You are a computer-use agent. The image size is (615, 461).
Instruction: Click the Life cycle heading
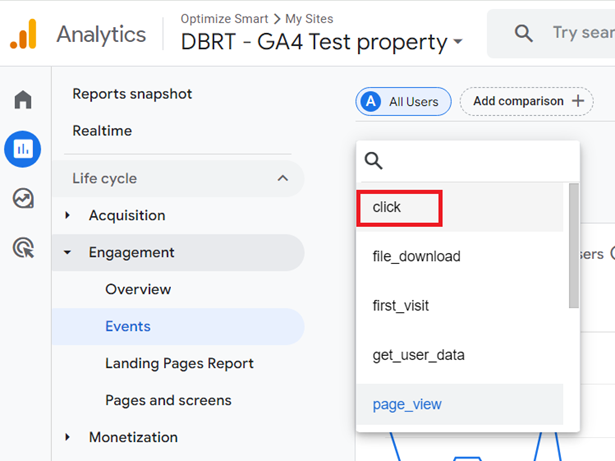pos(104,179)
